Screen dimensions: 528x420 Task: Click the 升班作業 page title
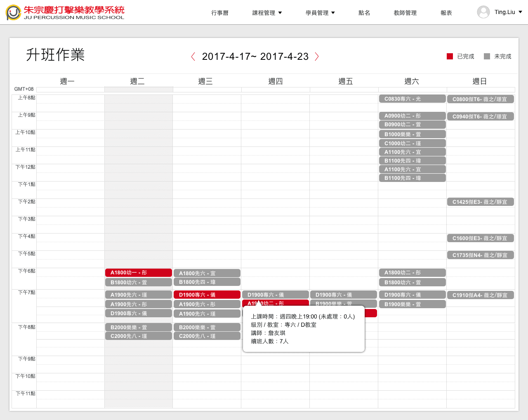pos(55,54)
